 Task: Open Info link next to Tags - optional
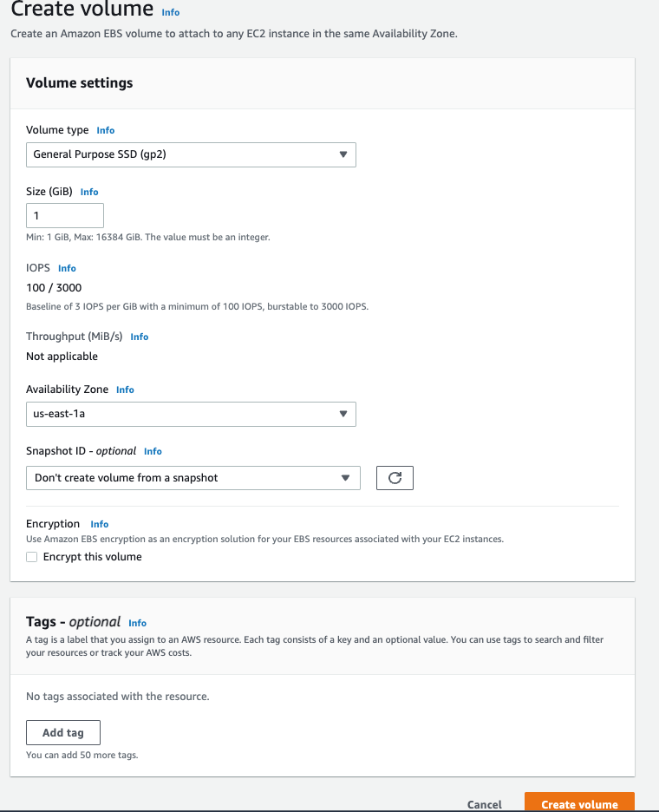click(x=137, y=623)
